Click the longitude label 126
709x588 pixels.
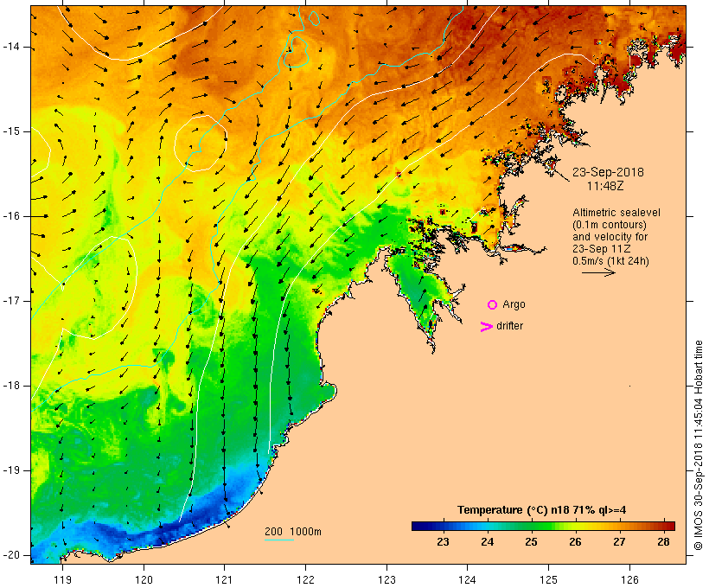pos(629,579)
